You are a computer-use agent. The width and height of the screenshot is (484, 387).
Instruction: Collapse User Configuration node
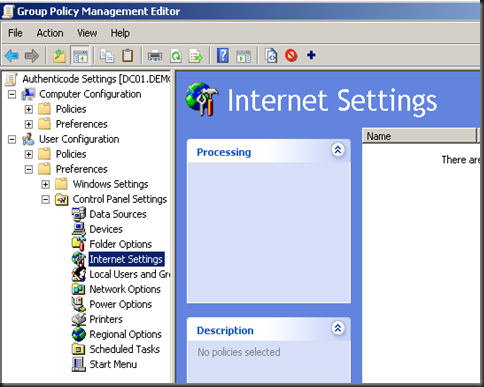point(12,139)
